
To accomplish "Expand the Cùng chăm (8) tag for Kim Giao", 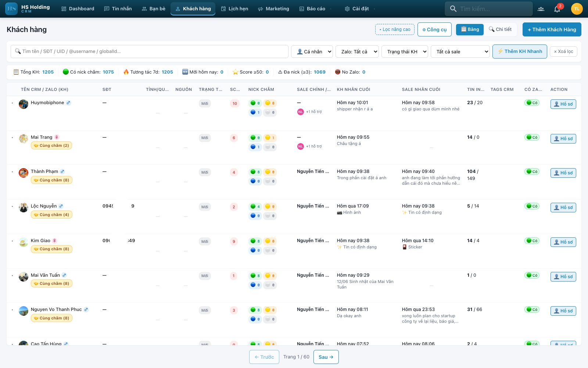I will tap(51, 249).
